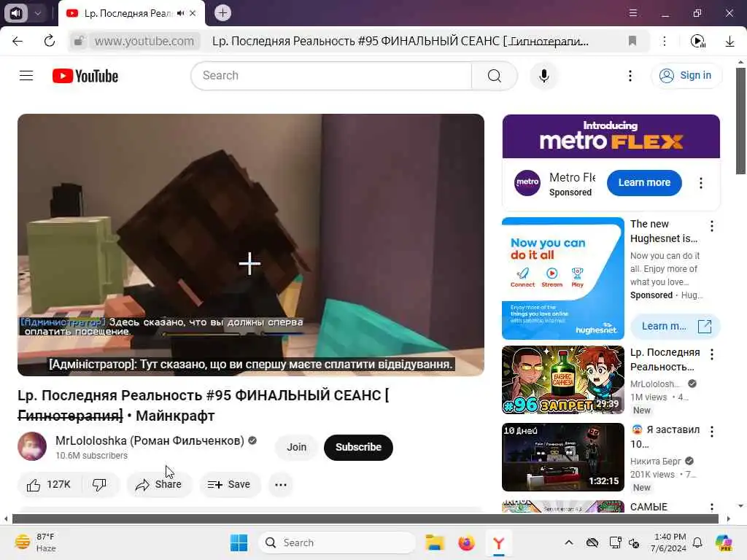Screen dimensions: 747x560
Task: Play the #96 ЗАПРЕТ video thumbnail
Action: tap(563, 379)
